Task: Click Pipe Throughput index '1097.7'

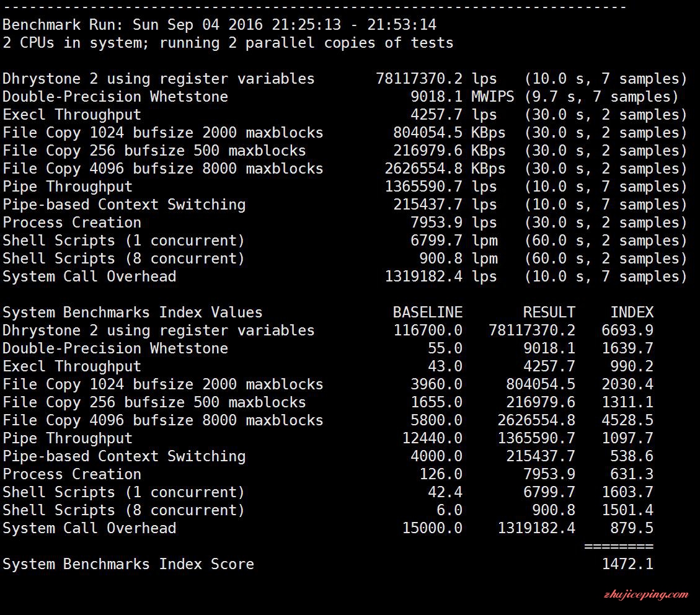Action: tap(627, 438)
